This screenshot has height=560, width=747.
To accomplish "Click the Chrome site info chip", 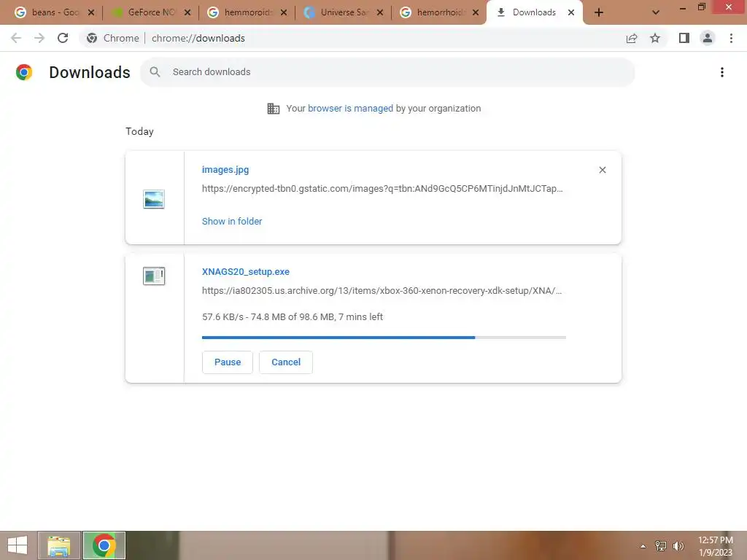I will coord(112,38).
